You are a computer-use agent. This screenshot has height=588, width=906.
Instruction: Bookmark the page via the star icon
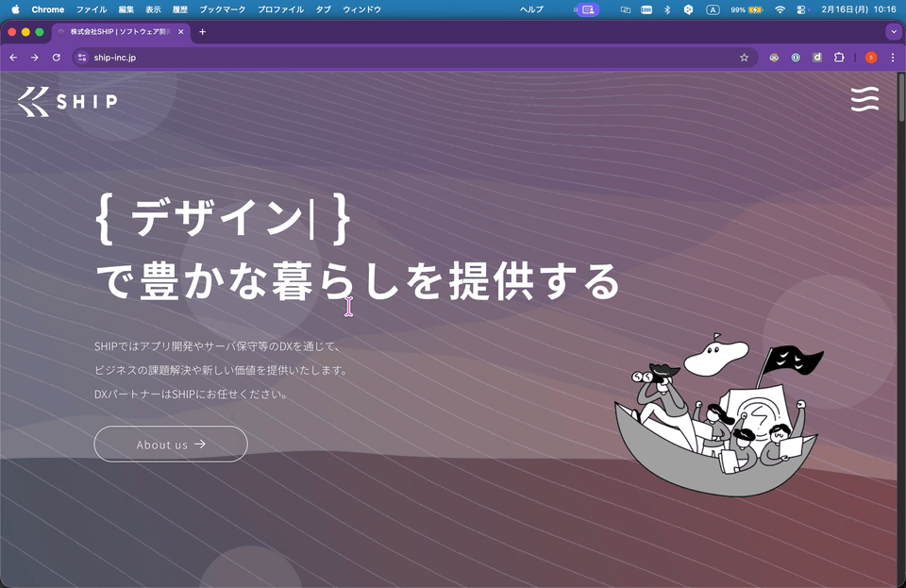click(744, 57)
